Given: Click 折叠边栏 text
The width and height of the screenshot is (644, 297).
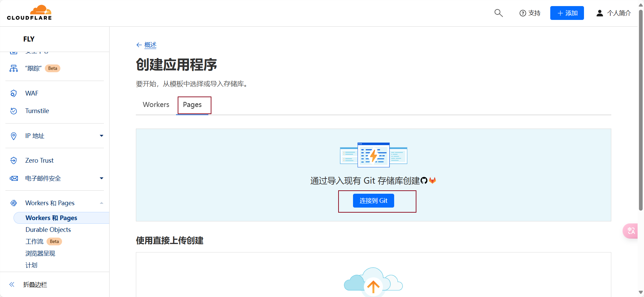Looking at the screenshot, I should tap(35, 285).
